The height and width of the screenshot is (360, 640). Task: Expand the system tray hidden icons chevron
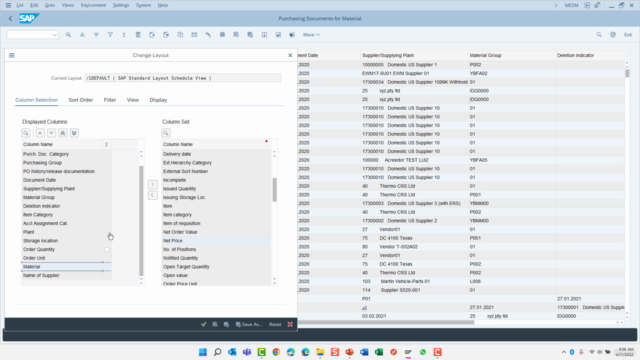pyautogui.click(x=564, y=352)
